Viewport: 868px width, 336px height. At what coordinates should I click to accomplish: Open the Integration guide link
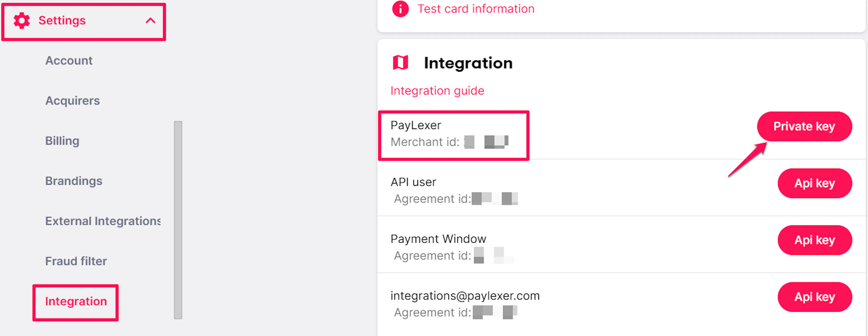click(437, 91)
